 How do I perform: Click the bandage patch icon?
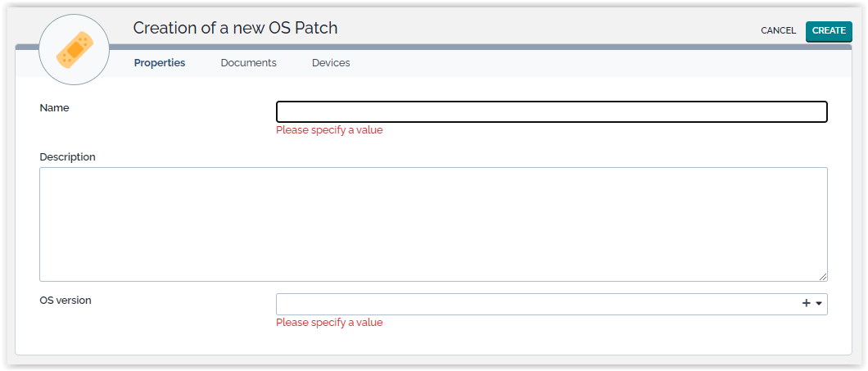[x=75, y=50]
